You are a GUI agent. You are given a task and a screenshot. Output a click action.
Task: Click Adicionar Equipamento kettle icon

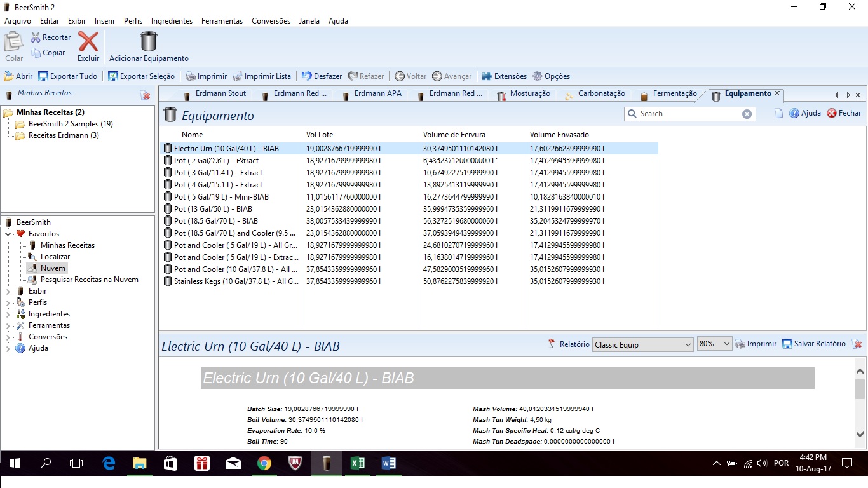149,42
